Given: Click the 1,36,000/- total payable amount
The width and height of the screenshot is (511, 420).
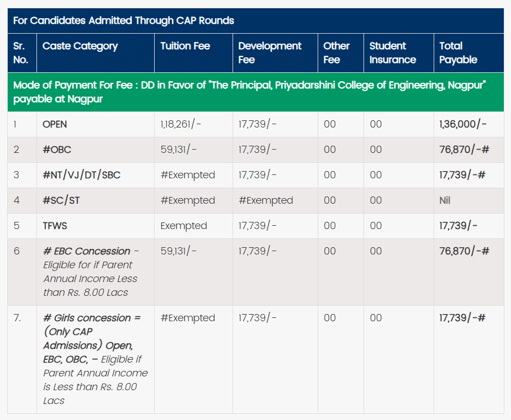Looking at the screenshot, I should [463, 124].
